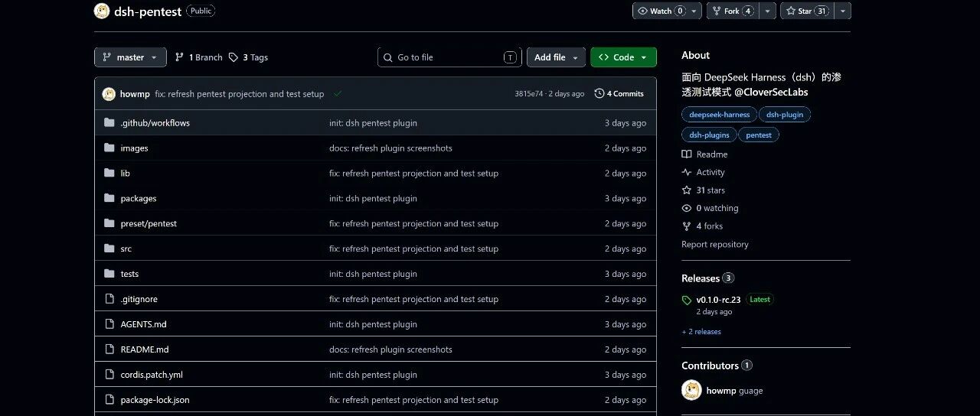Screen dimensions: 980x416
Task: Click the Go to file search field
Action: pos(449,57)
